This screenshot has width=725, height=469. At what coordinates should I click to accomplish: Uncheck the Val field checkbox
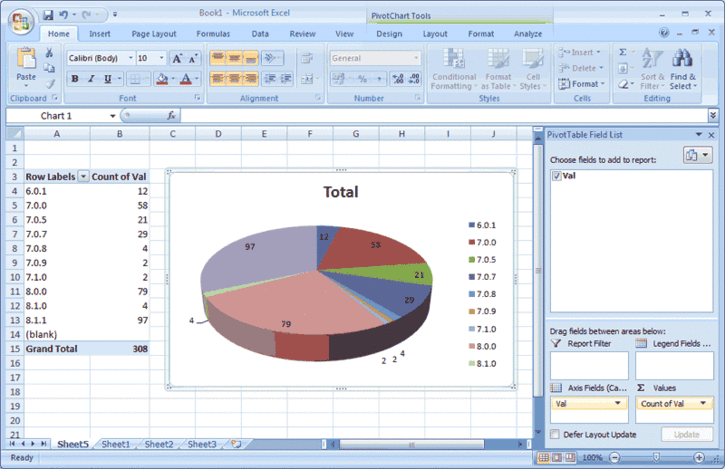[557, 176]
